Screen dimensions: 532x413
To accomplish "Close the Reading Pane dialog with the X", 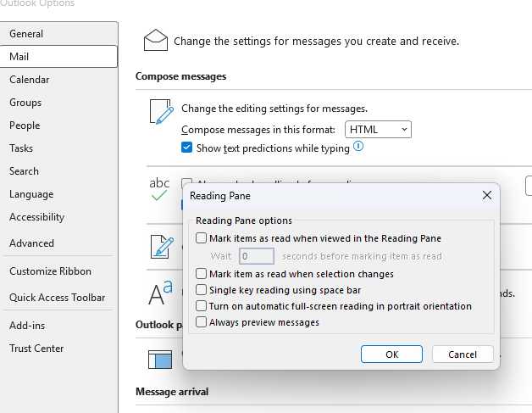I will [x=487, y=195].
